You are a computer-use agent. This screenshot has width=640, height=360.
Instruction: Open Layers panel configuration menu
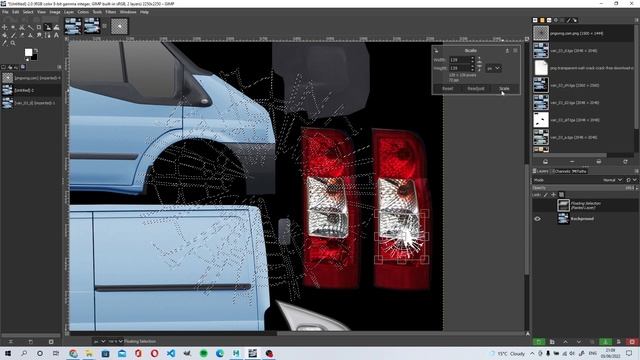point(636,171)
